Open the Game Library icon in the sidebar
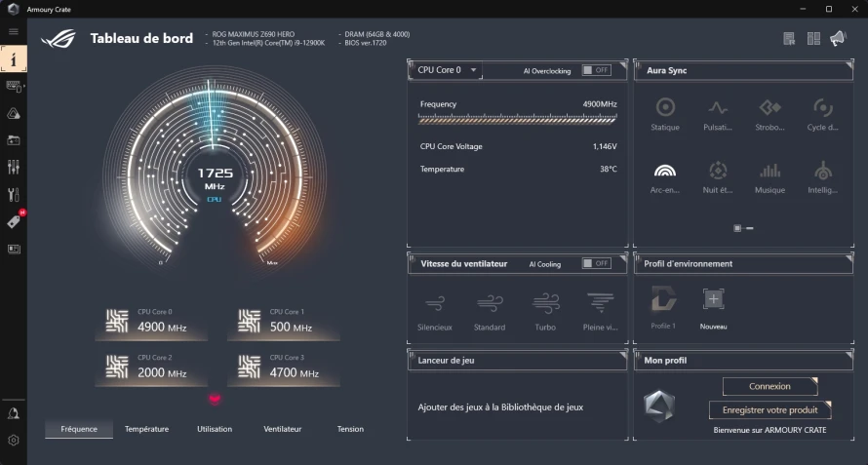Image resolution: width=868 pixels, height=465 pixels. (x=14, y=140)
